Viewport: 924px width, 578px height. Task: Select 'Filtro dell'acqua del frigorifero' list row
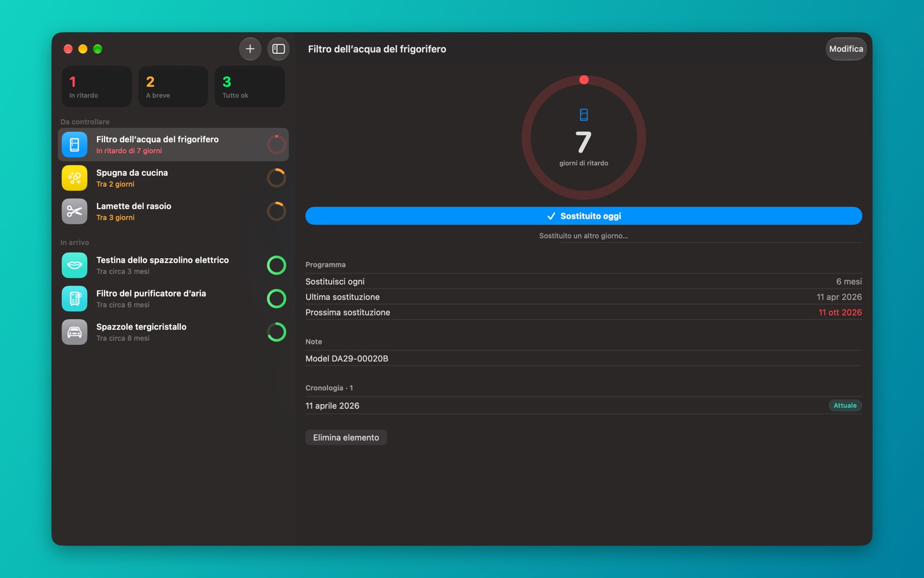click(173, 144)
